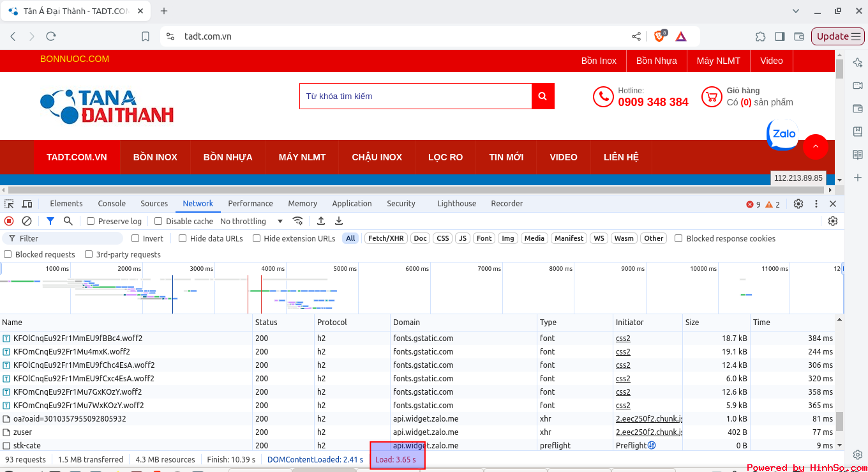
Task: Open network search magnifier
Action: (x=68, y=221)
